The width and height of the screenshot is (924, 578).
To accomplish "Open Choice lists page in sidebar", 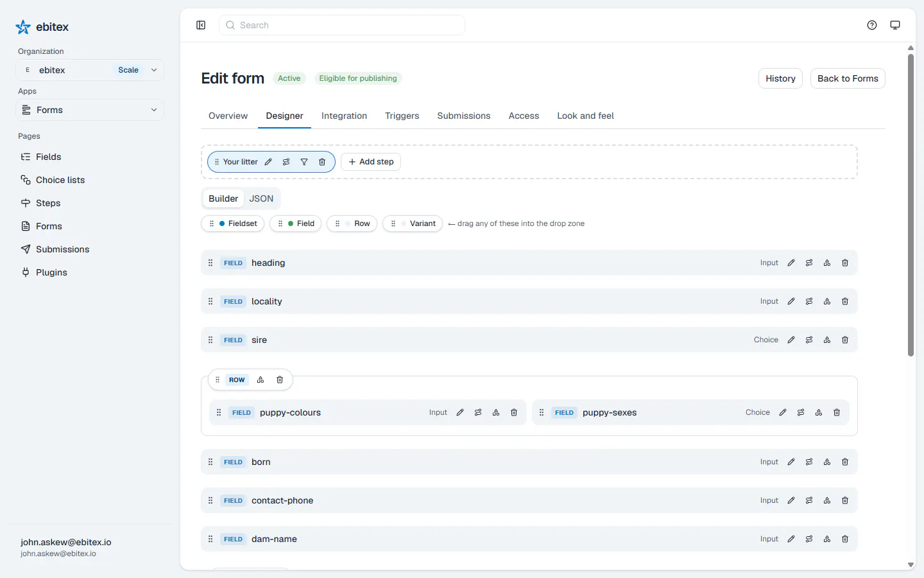I will point(60,180).
